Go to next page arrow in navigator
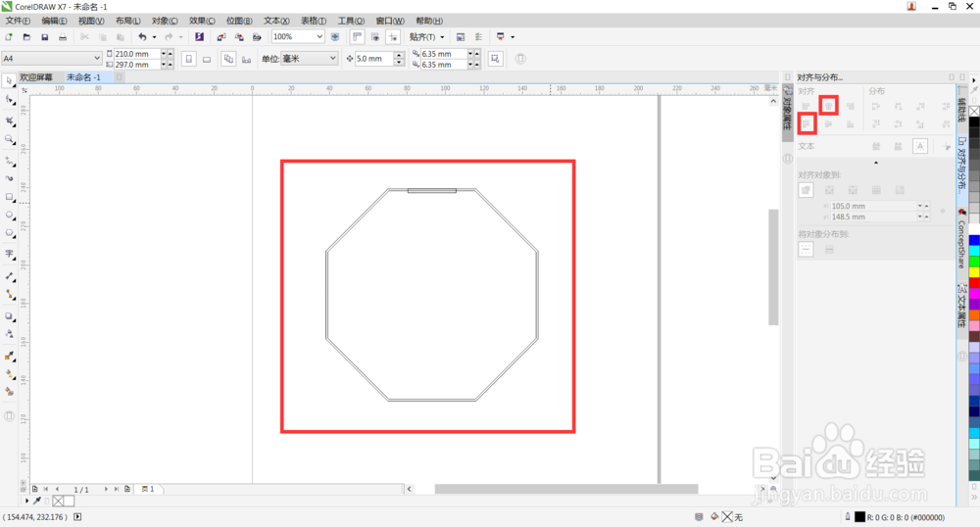 click(106, 489)
